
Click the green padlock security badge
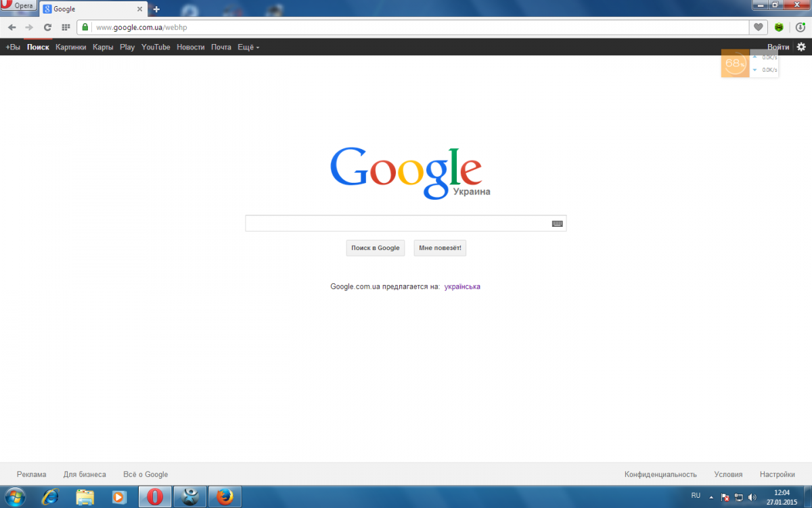(x=85, y=27)
